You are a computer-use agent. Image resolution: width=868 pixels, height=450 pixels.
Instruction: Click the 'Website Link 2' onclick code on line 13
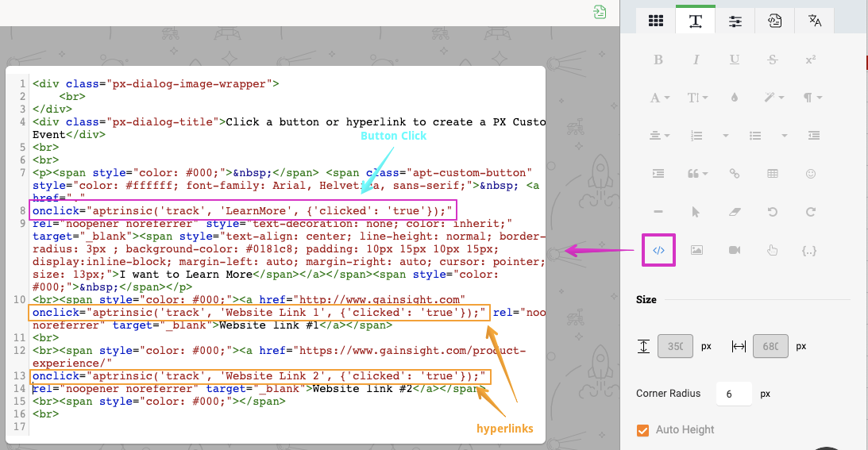[x=260, y=376]
